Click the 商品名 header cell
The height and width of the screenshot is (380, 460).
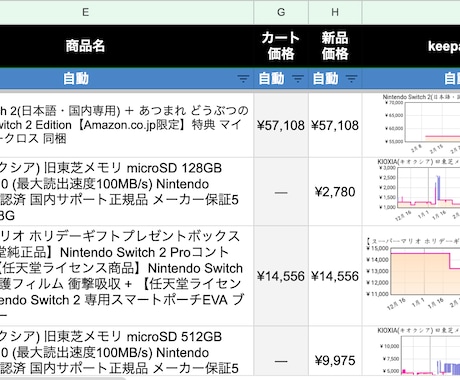tap(126, 46)
